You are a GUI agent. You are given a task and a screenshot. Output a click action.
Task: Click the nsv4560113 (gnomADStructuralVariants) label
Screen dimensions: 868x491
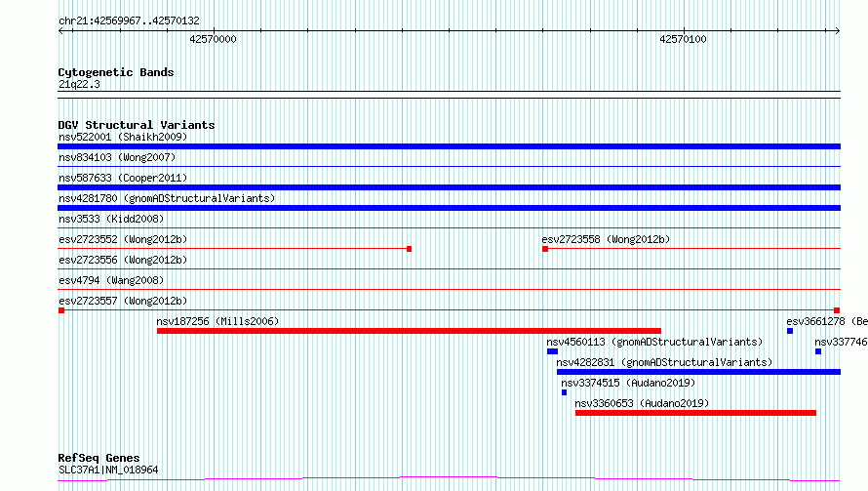pos(654,342)
